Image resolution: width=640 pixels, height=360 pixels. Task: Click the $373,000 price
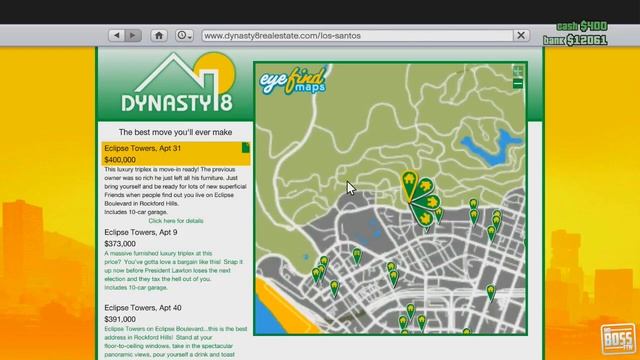click(x=120, y=244)
